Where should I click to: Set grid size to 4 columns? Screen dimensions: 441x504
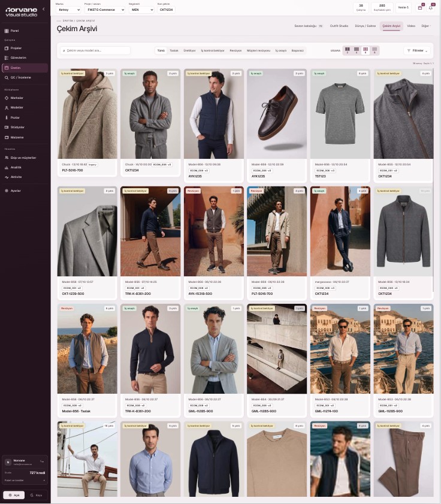pyautogui.click(x=357, y=50)
